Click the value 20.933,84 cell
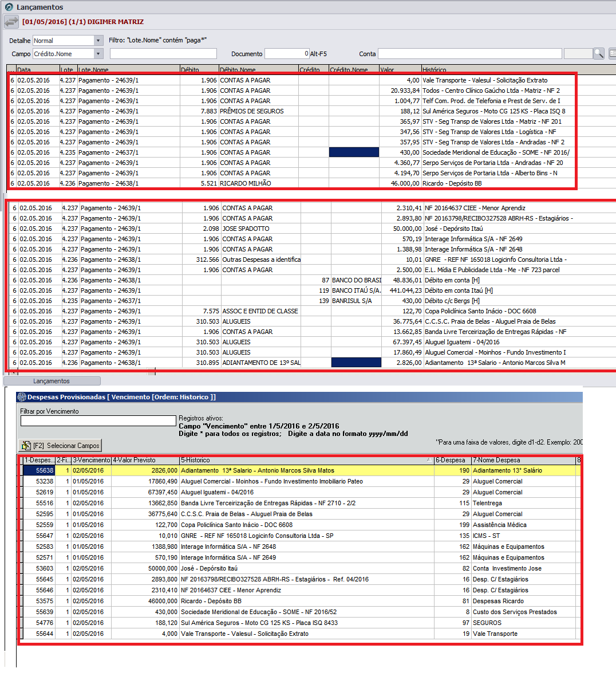This screenshot has height=684, width=616. [400, 91]
